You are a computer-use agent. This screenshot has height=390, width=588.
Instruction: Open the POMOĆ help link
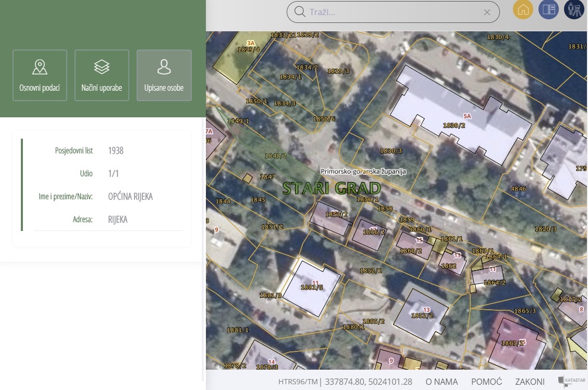point(486,382)
